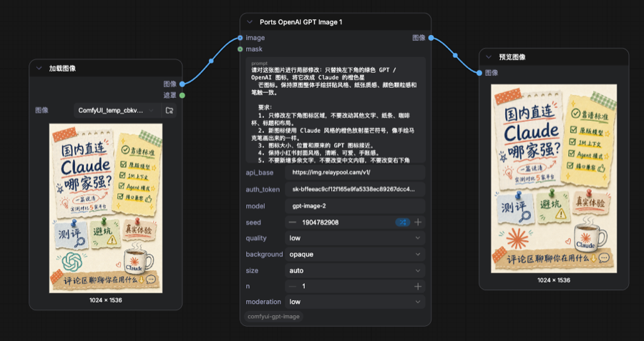Decrease the n value with minus button

pos(293,287)
